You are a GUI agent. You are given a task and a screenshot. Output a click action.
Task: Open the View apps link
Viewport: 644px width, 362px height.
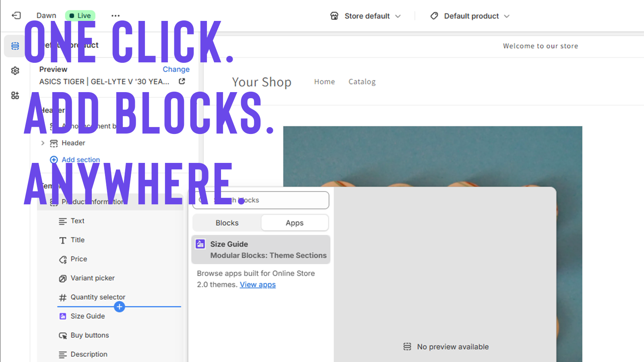(258, 284)
